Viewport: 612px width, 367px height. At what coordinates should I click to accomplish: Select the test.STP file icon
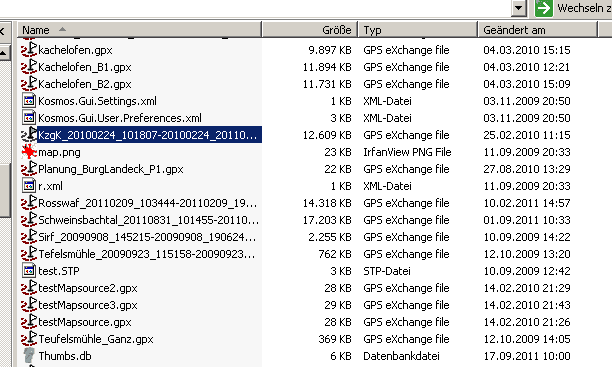[29, 271]
